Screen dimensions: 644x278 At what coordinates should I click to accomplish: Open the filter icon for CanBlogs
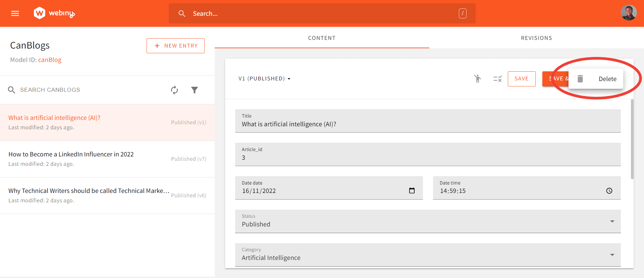click(195, 90)
